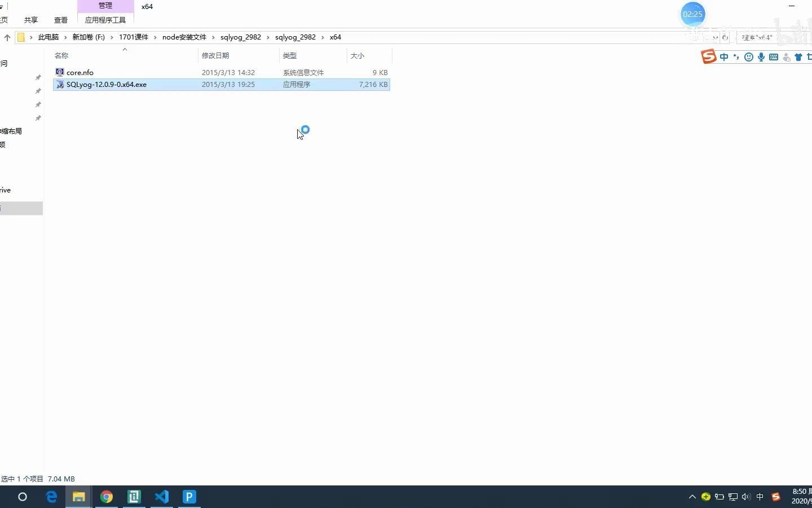This screenshot has width=812, height=508.
Task: Click the highlighted navigation pane item
Action: (21, 208)
